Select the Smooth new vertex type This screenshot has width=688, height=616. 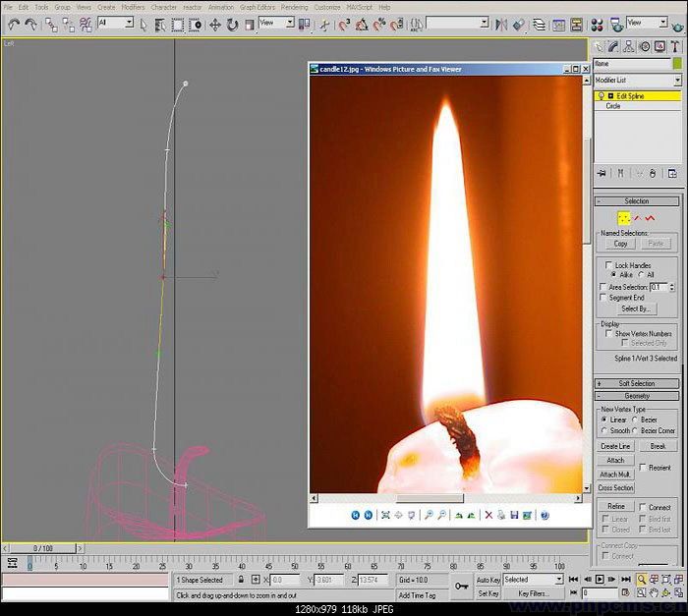coord(603,430)
